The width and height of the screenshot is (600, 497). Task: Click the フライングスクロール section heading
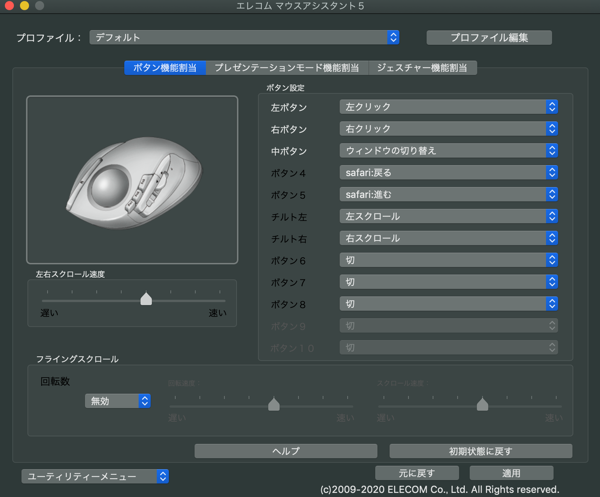(x=77, y=359)
